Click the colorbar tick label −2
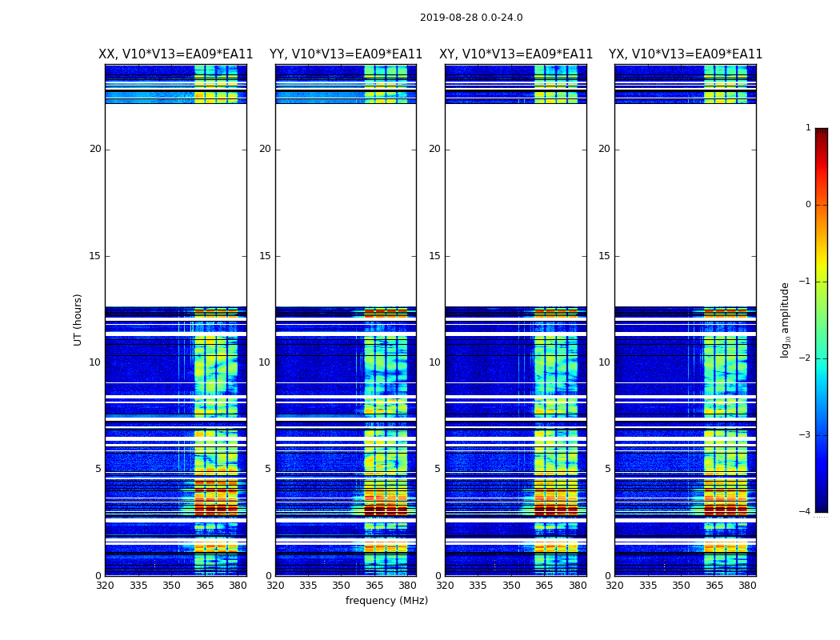 click(x=806, y=358)
